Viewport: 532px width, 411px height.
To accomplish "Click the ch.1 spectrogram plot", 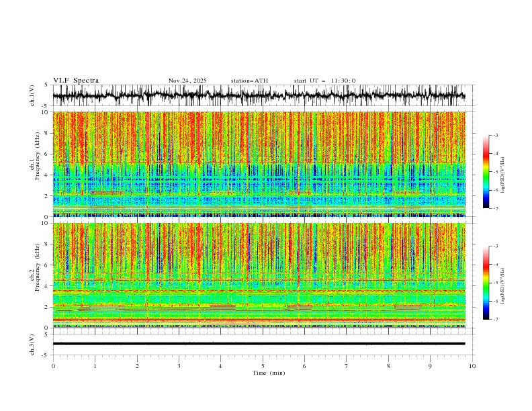I will (259, 164).
